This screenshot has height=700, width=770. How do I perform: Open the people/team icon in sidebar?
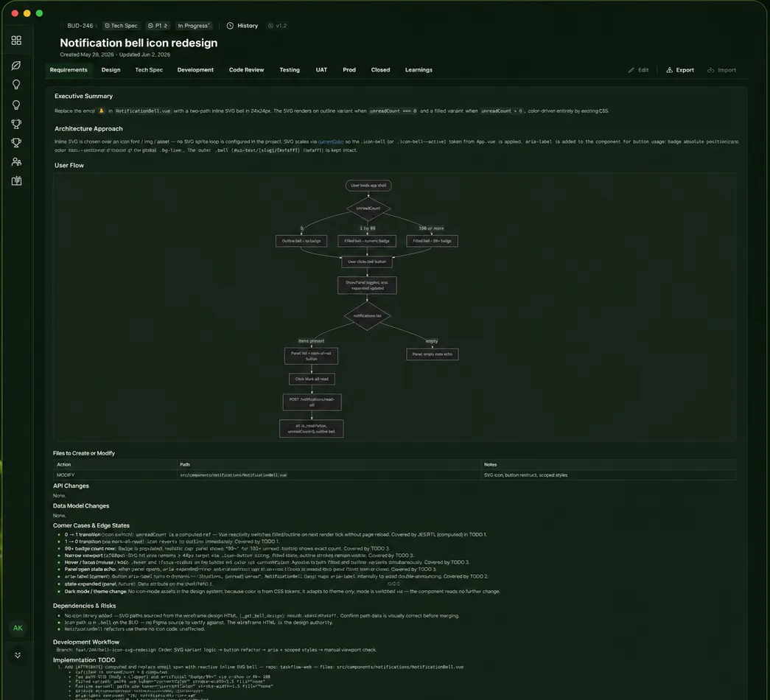point(16,161)
